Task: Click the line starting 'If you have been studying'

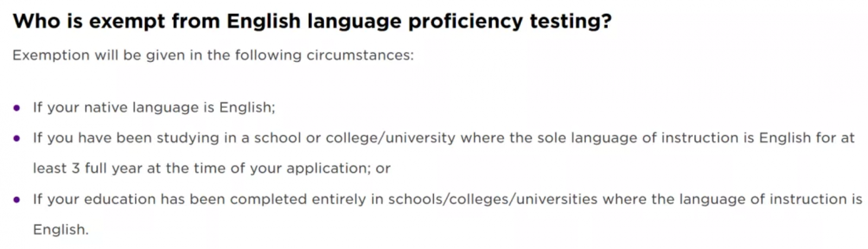Action: coord(444,138)
